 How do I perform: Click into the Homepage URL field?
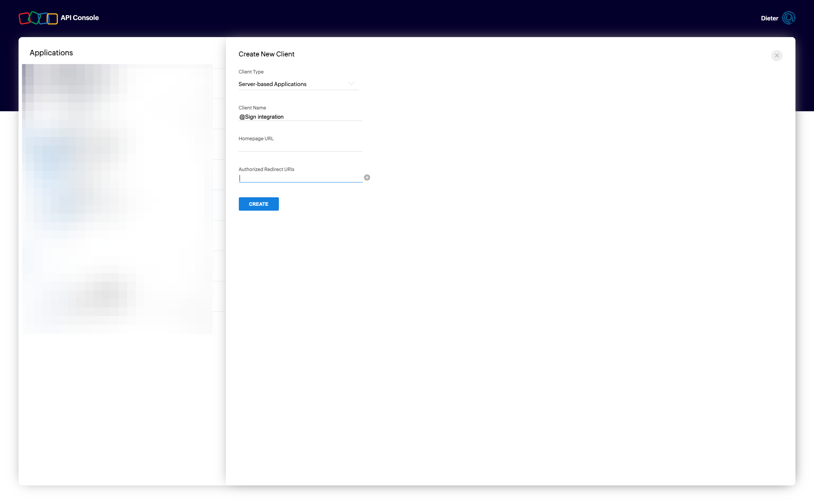click(x=300, y=147)
